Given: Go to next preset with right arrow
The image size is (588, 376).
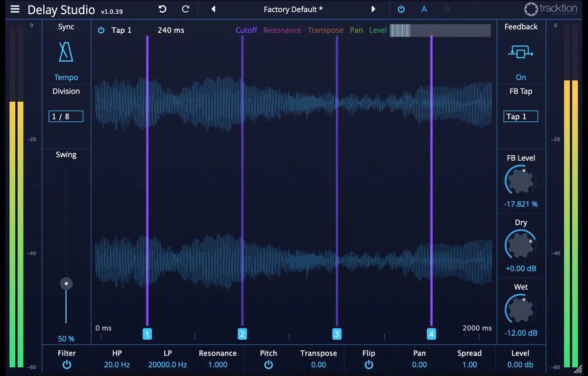Looking at the screenshot, I should click(373, 9).
